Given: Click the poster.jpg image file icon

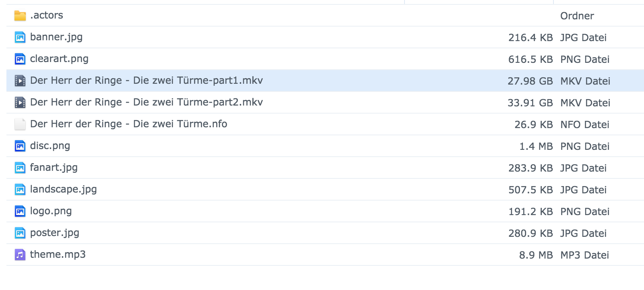Looking at the screenshot, I should [20, 233].
